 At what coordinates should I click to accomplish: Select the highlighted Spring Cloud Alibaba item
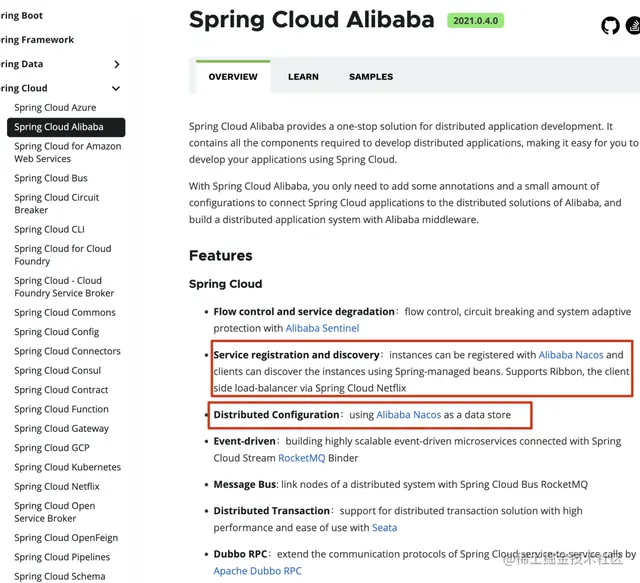(x=66, y=127)
